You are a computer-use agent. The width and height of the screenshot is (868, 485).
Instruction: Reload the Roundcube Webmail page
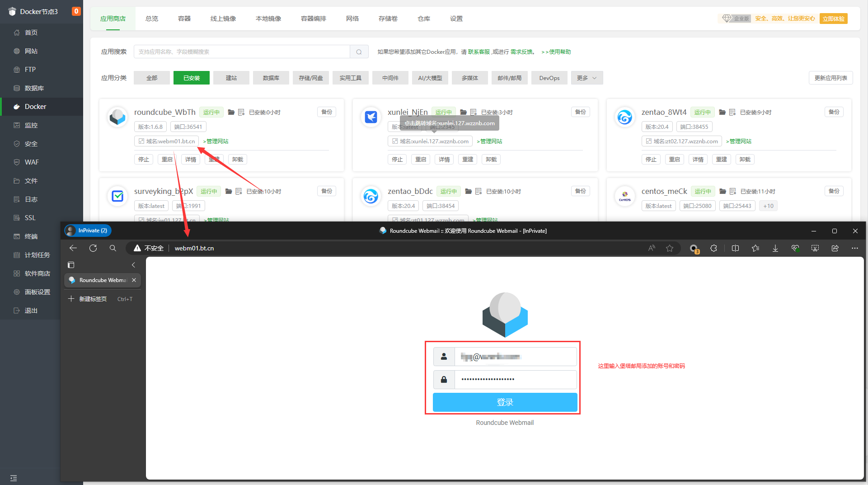(93, 248)
